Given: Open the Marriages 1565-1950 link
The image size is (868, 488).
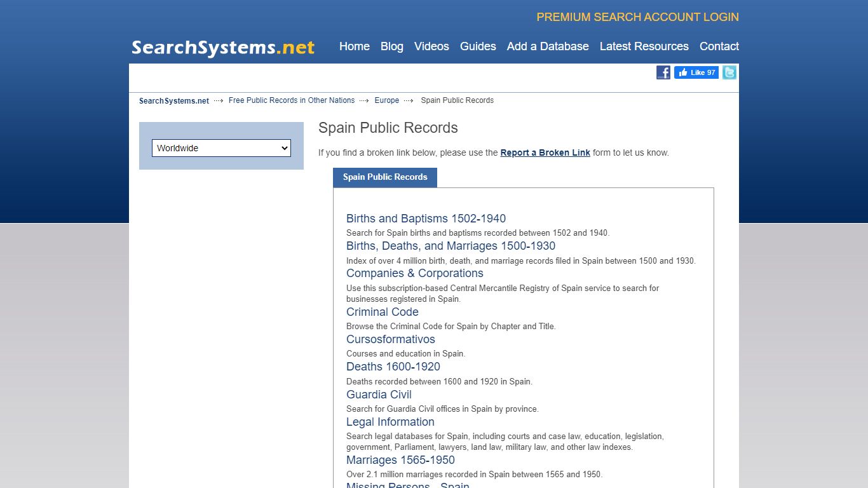Looking at the screenshot, I should 400,460.
